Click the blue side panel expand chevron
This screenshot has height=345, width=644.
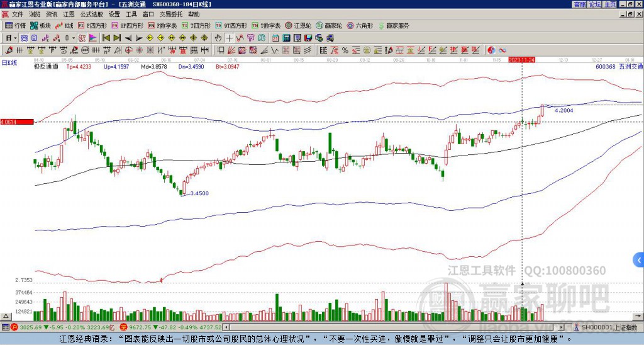tap(639, 260)
